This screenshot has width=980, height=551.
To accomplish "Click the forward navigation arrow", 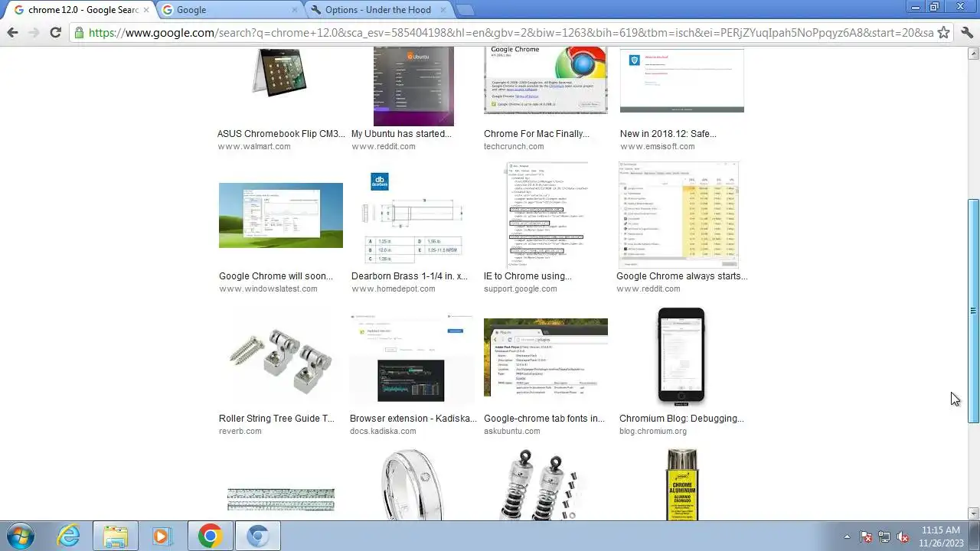I will (34, 32).
